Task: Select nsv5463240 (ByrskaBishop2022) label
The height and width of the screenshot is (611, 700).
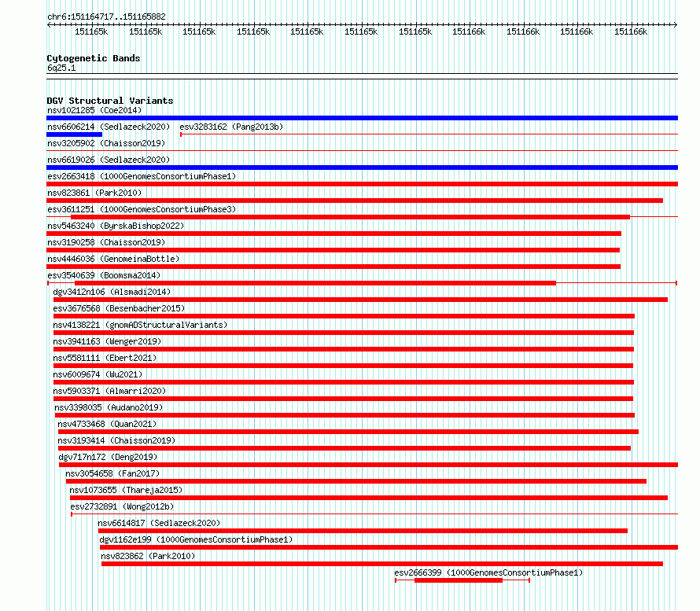Action: pyautogui.click(x=116, y=226)
